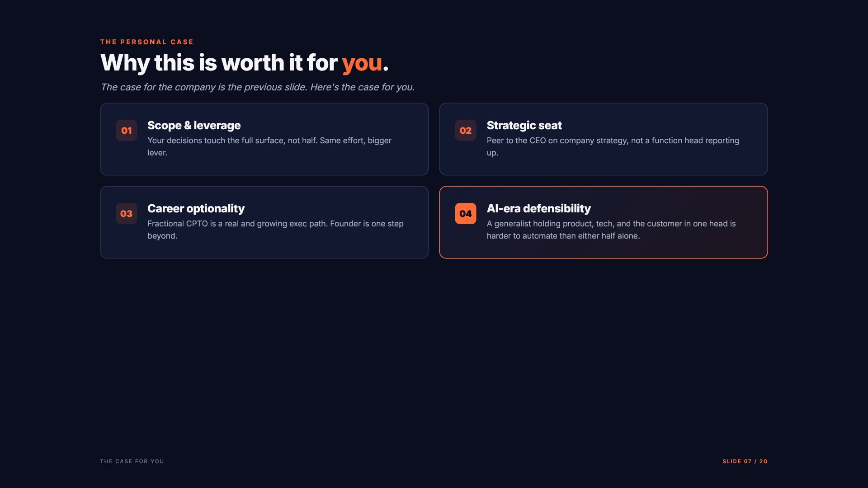Click the highlighted orange 04 badge
Image resolution: width=868 pixels, height=488 pixels.
coord(465,213)
